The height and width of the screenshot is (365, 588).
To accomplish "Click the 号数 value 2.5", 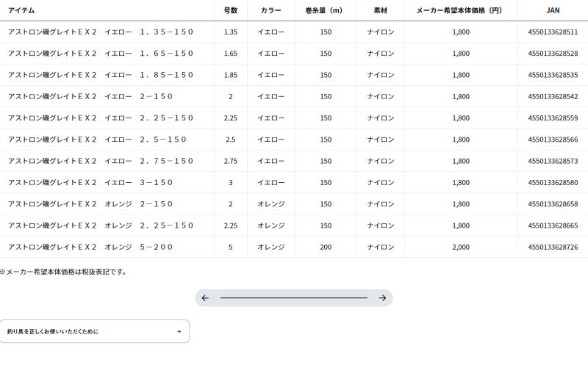I will (x=230, y=140).
